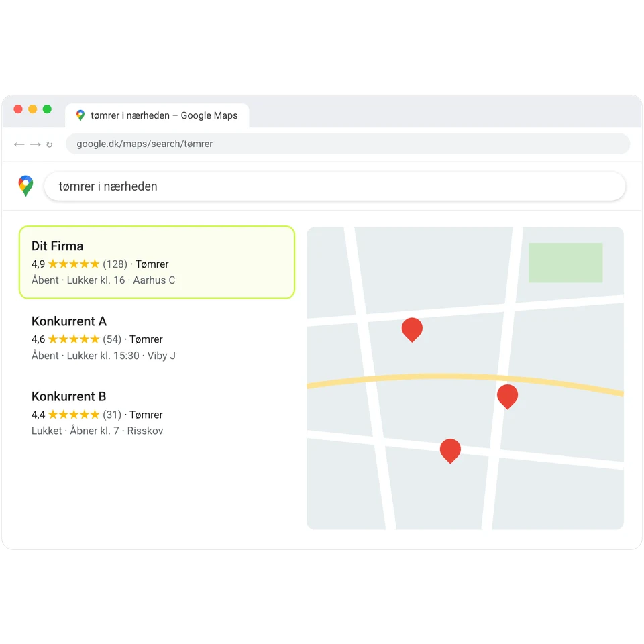
Task: Open the Dit Firma business name
Action: pyautogui.click(x=58, y=246)
